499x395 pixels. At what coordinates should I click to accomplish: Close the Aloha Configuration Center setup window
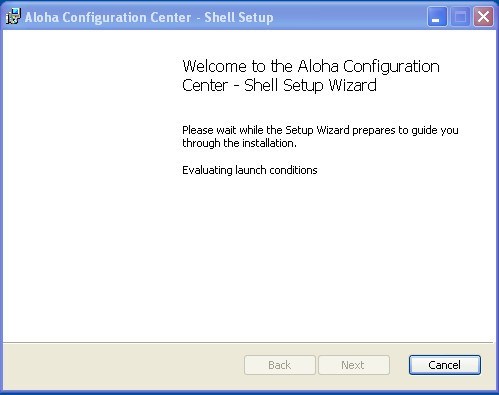(x=483, y=17)
